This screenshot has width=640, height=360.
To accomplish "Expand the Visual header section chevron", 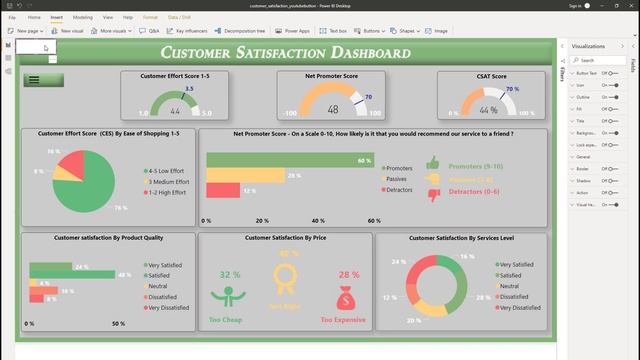I will [x=572, y=204].
